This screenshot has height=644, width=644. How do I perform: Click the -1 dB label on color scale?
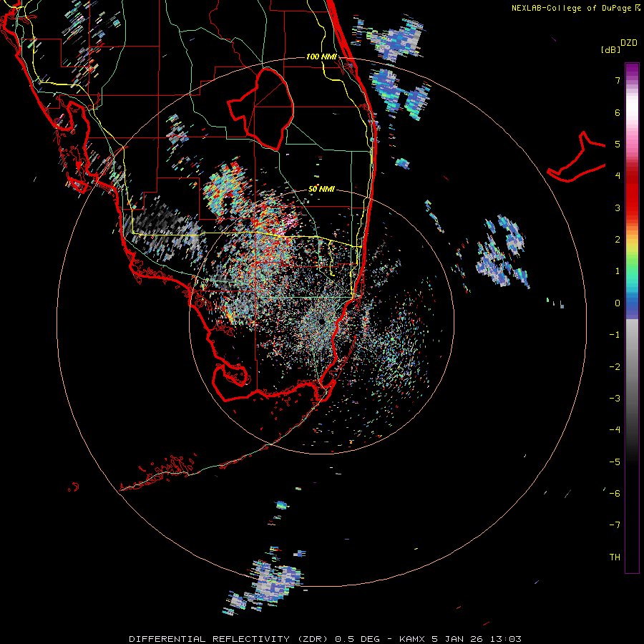(615, 335)
